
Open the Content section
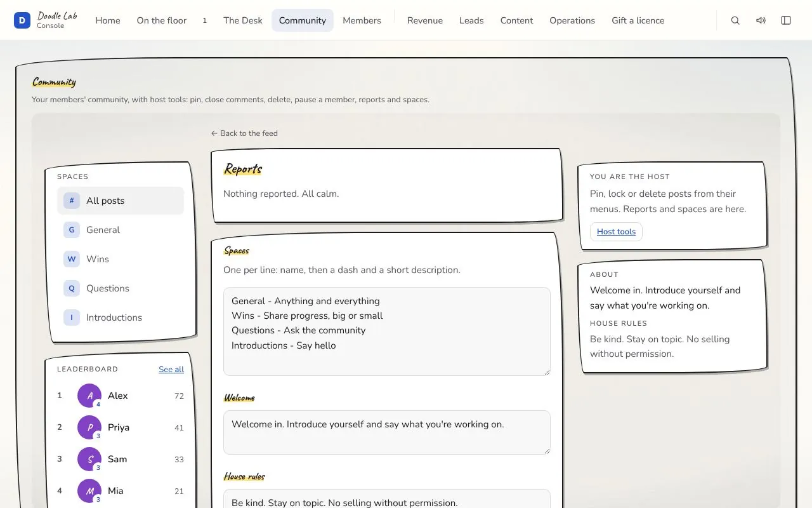click(x=516, y=20)
